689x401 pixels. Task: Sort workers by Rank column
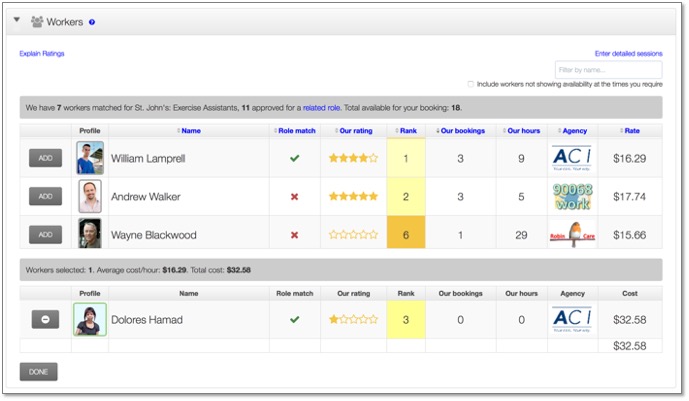pyautogui.click(x=406, y=131)
